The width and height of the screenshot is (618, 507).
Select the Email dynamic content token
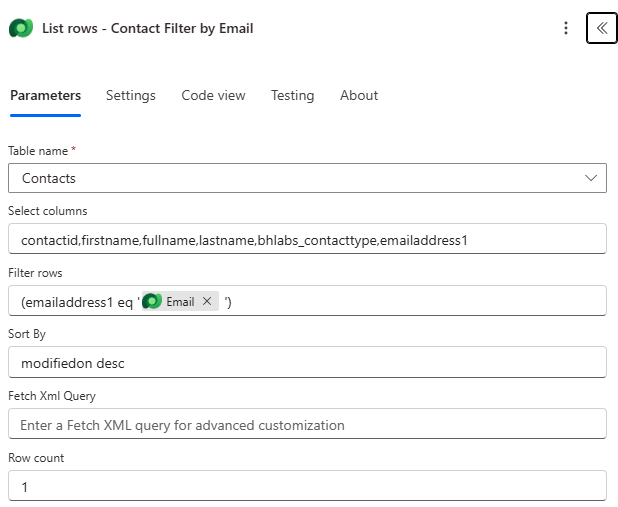180,301
